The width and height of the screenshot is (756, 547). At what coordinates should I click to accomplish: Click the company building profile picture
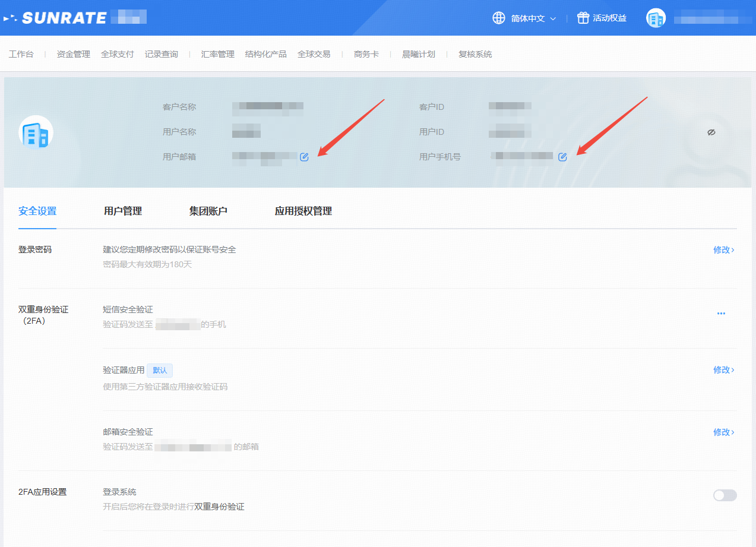coord(36,132)
